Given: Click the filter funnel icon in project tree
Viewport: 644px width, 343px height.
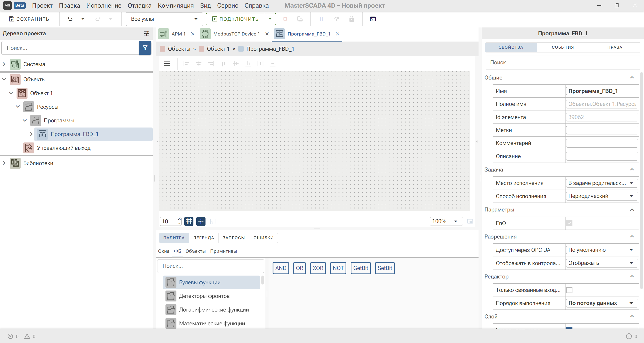Looking at the screenshot, I should tap(145, 48).
